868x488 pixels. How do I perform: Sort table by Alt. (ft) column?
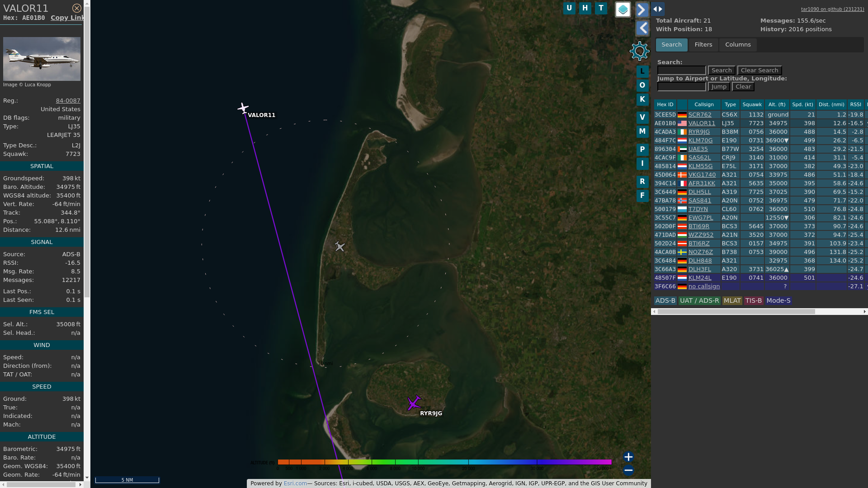(777, 104)
